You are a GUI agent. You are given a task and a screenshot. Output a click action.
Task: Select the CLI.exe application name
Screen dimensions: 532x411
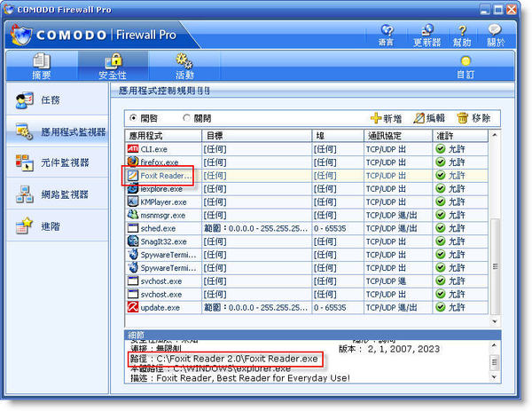click(x=153, y=149)
